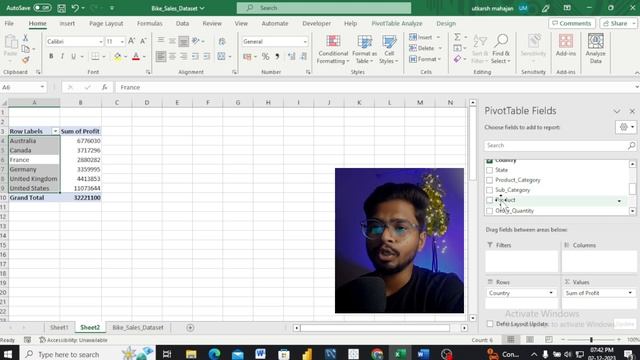This screenshot has width=640, height=360.
Task: Open the Country field dropdown in Rows
Action: (551, 293)
